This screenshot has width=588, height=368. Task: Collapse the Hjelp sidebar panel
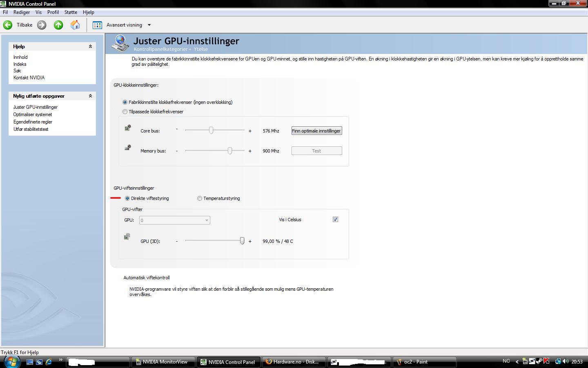[x=90, y=47]
